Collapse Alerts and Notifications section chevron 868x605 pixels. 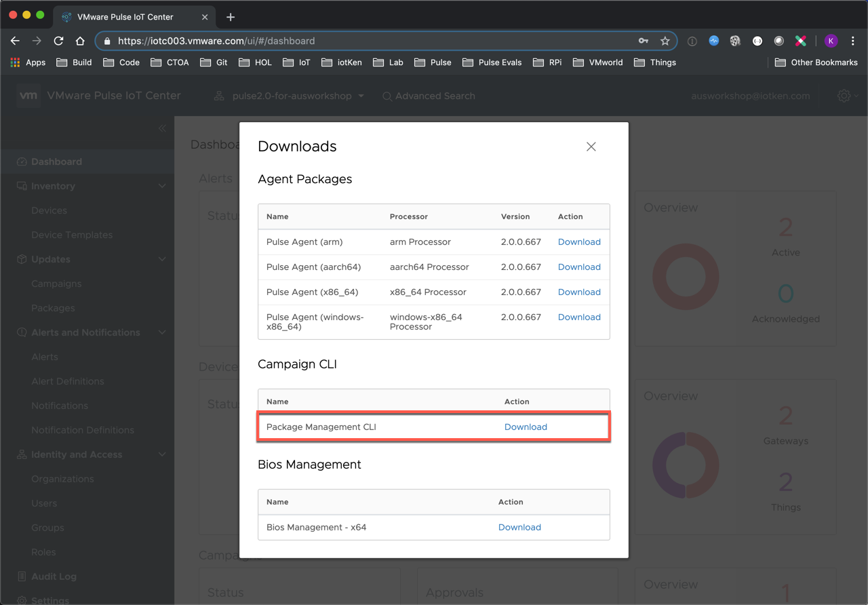162,332
